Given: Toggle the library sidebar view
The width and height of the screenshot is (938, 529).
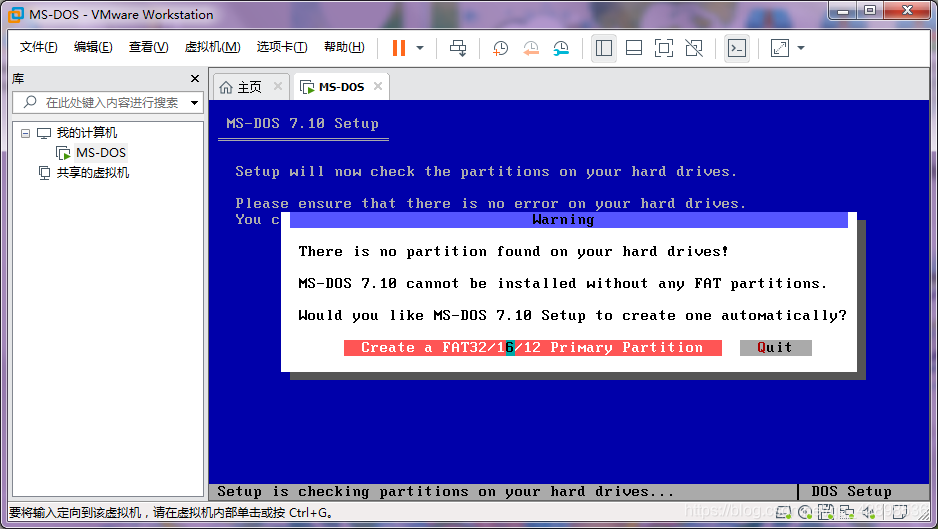Looking at the screenshot, I should (604, 48).
